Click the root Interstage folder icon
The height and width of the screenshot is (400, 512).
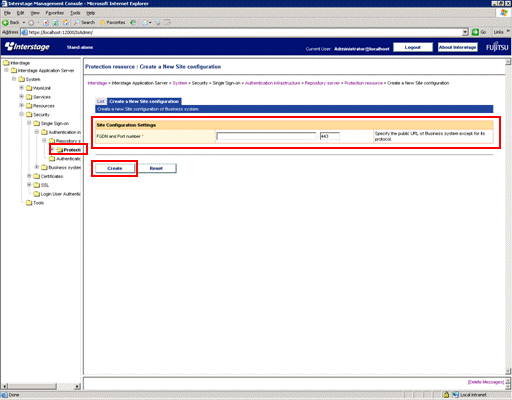point(6,63)
